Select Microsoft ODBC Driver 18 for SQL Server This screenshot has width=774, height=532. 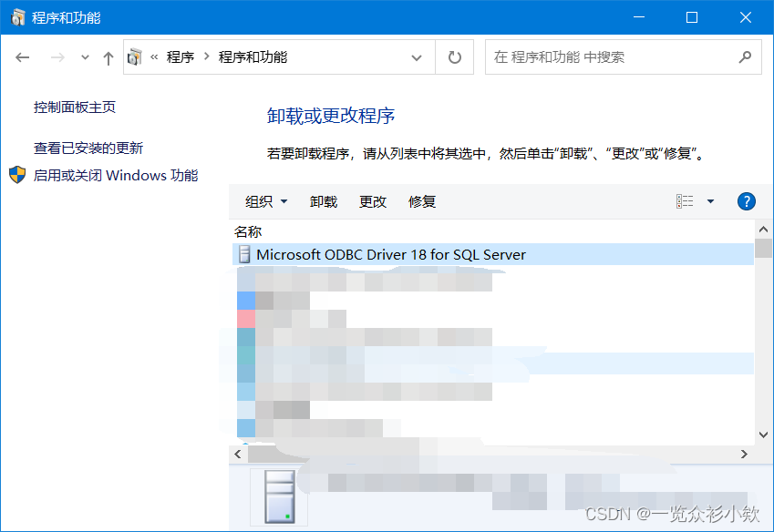click(383, 254)
